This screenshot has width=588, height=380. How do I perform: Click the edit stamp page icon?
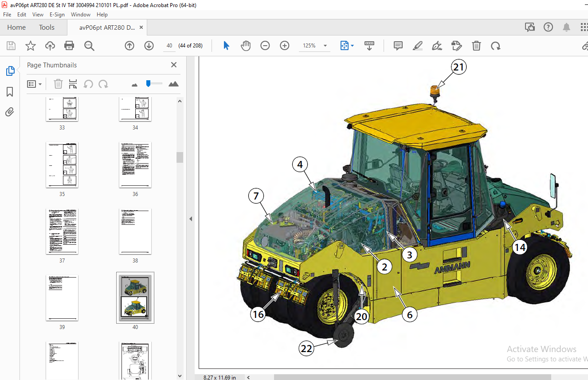[456, 46]
